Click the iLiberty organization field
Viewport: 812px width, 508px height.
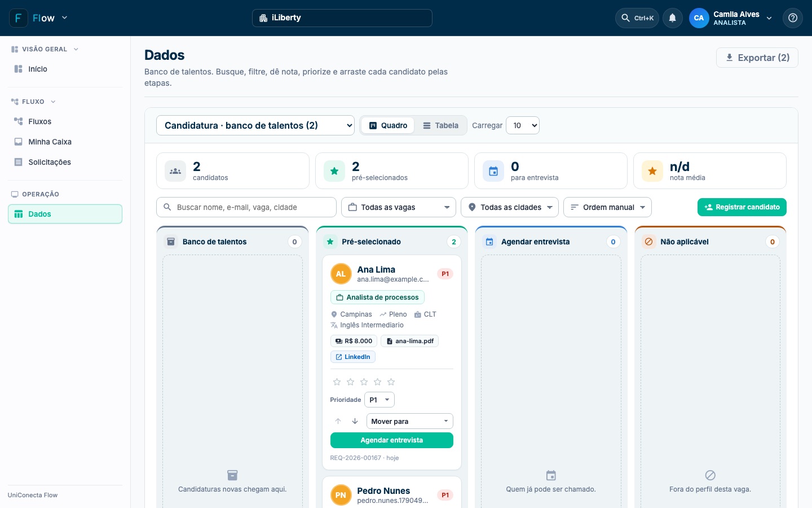[342, 18]
